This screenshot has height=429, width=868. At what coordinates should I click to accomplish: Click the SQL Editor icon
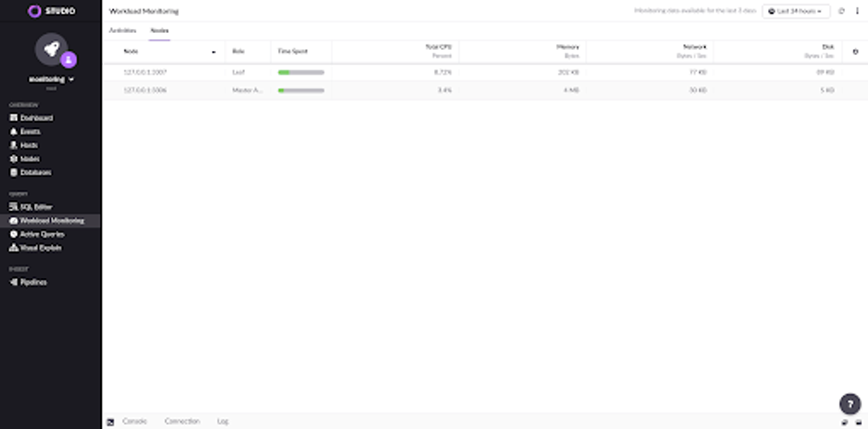[14, 207]
